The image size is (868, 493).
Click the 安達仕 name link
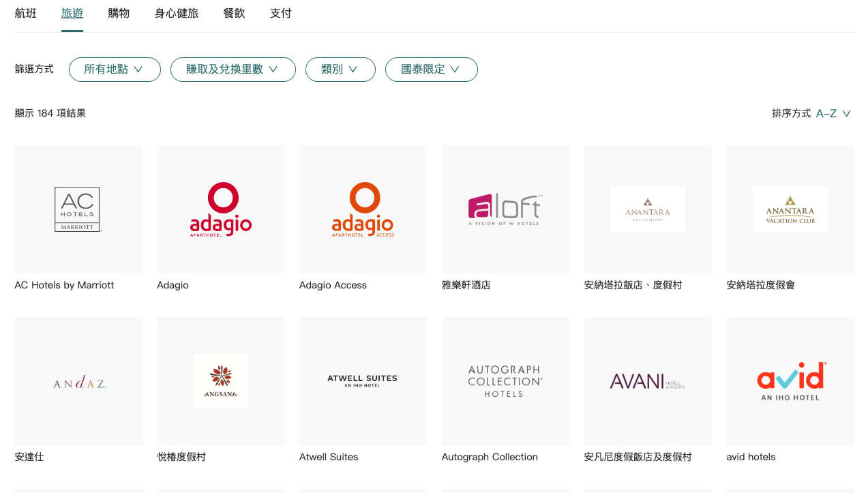click(29, 457)
